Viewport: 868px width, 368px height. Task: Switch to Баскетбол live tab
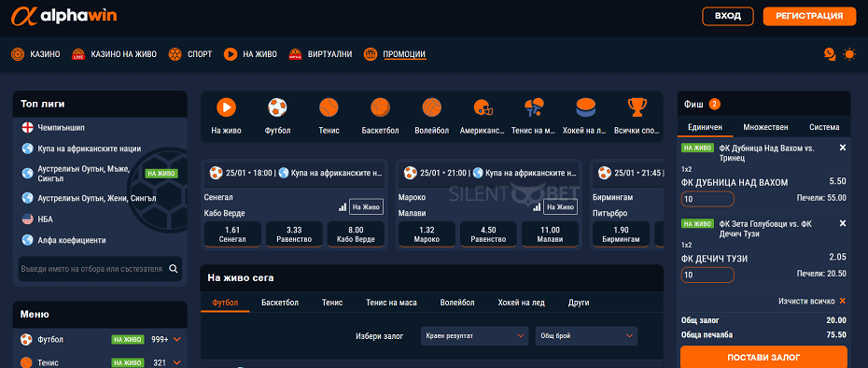[x=280, y=303]
